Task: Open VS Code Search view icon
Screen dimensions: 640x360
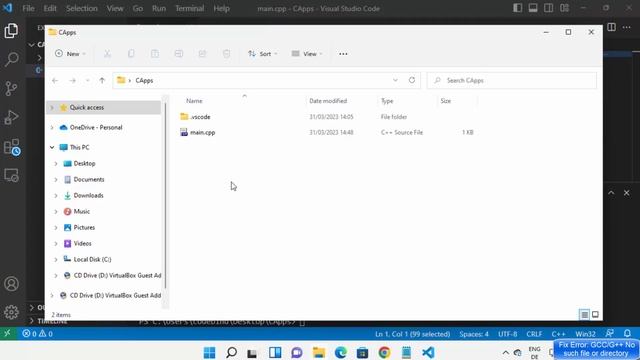Action: point(11,59)
